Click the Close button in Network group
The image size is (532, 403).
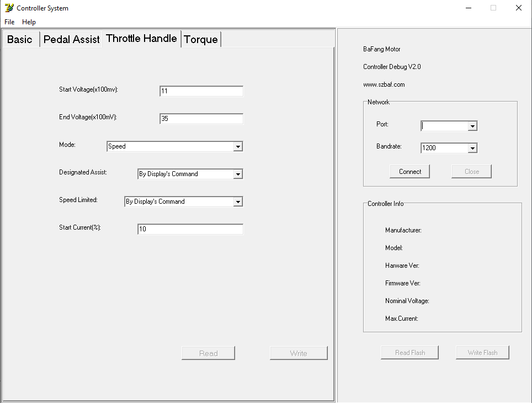coord(471,172)
